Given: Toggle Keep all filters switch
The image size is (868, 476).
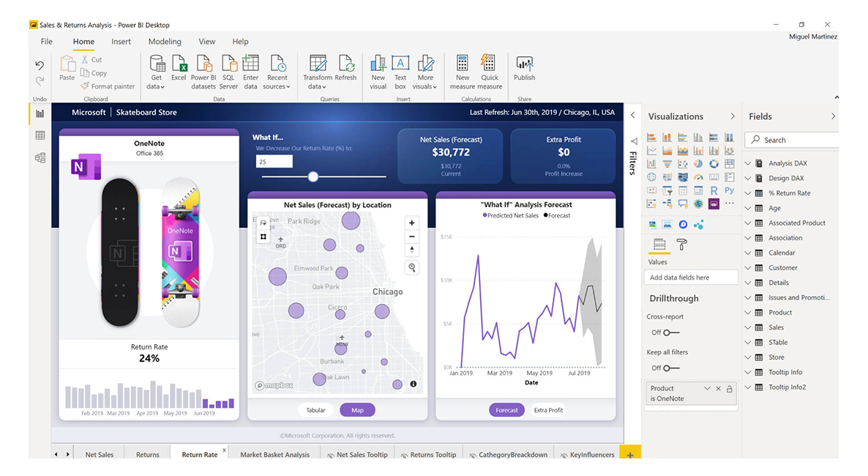Looking at the screenshot, I should [x=671, y=368].
